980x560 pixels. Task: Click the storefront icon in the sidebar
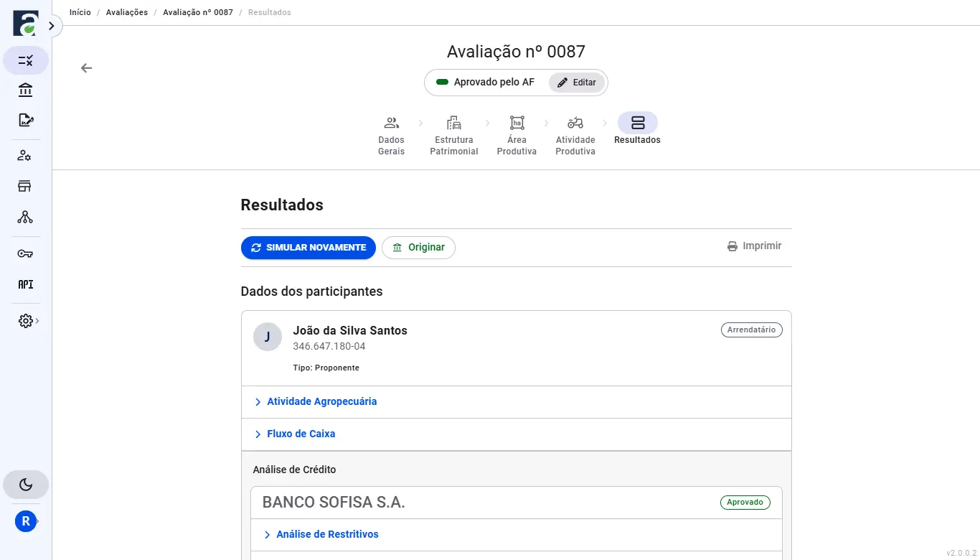pyautogui.click(x=26, y=185)
